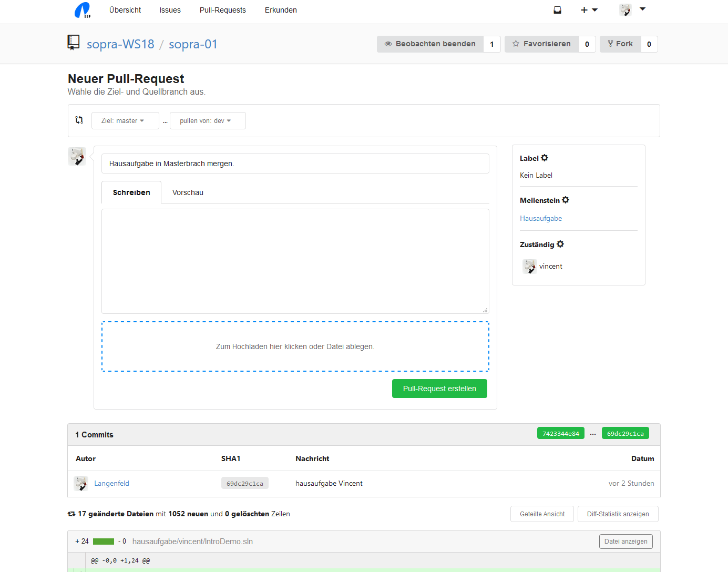Viewport: 728px width, 572px height.
Task: Open Pull-Requests in top navigation
Action: 222,10
